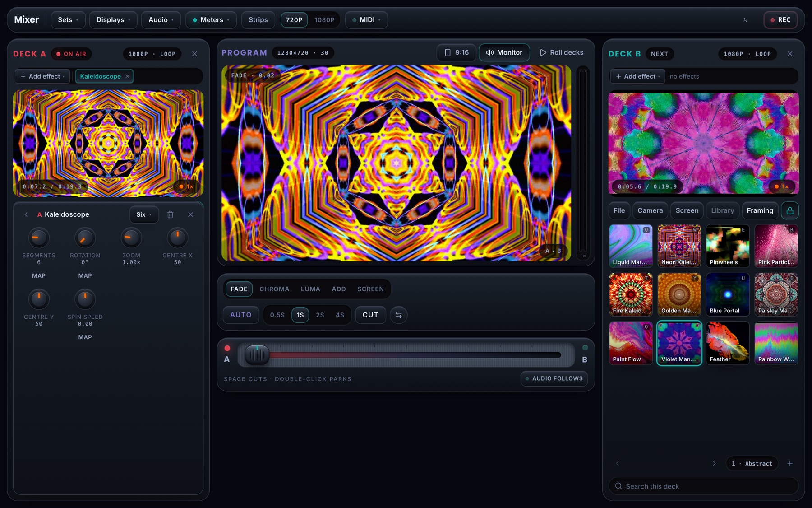
Task: Toggle Audio Follows crossfader
Action: point(554,378)
